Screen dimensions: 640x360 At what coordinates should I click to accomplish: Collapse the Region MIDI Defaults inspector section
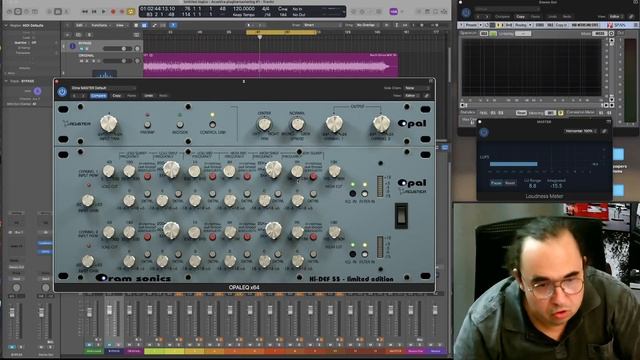click(x=6, y=25)
